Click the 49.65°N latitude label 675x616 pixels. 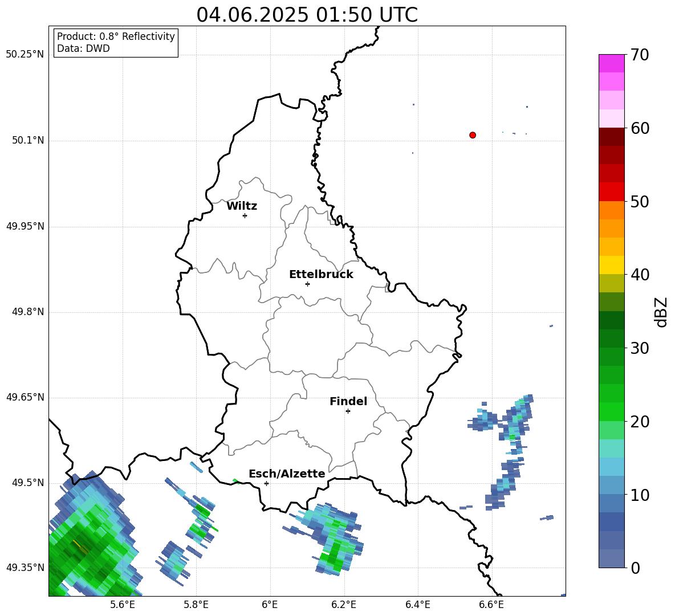tap(25, 397)
